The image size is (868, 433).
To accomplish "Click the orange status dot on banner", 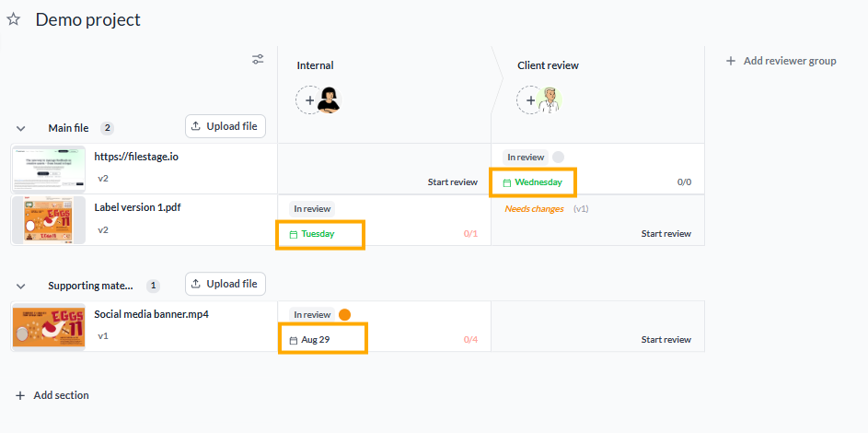I will pos(344,314).
